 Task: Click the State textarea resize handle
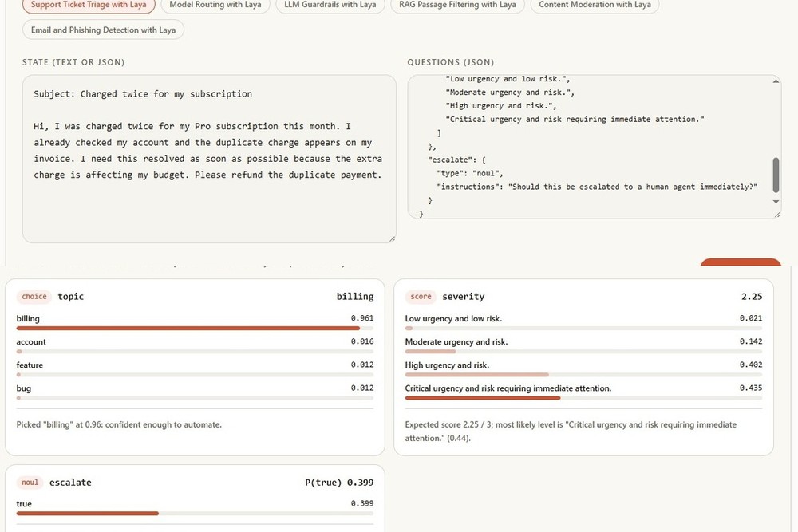click(x=392, y=238)
